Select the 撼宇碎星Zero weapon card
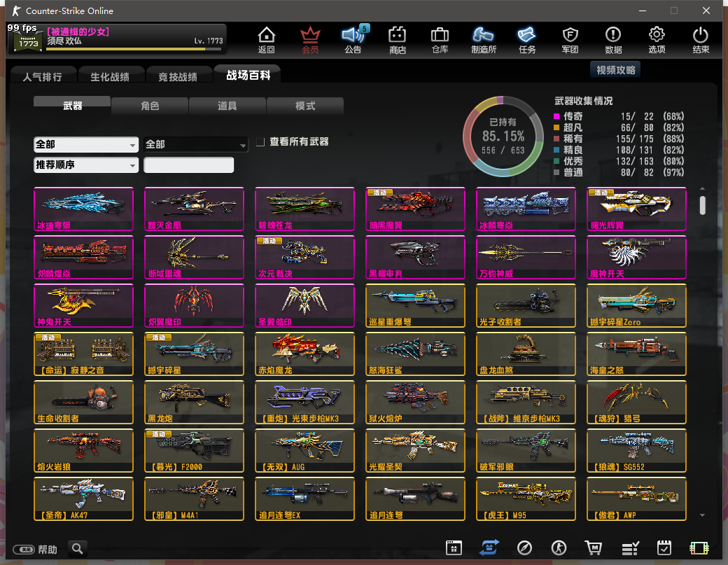The image size is (728, 565). coord(636,305)
